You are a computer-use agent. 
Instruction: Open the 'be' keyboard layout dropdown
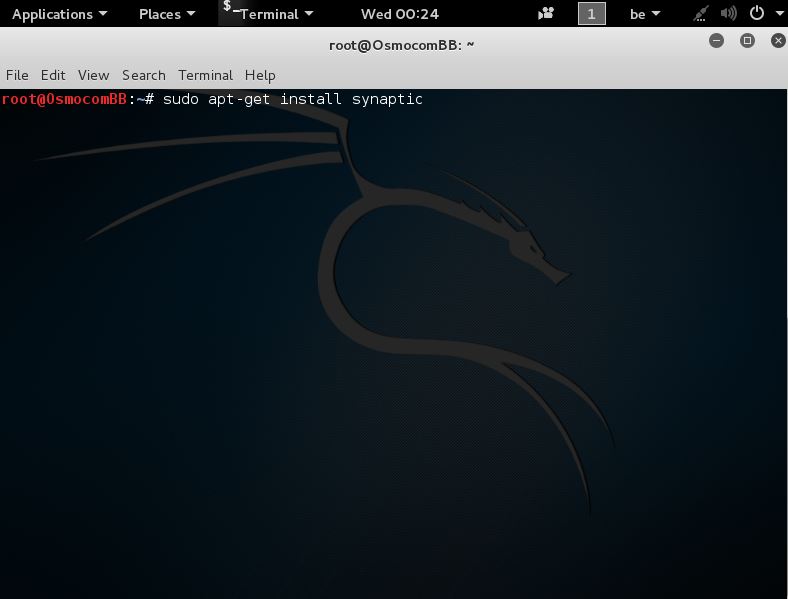pyautogui.click(x=645, y=14)
